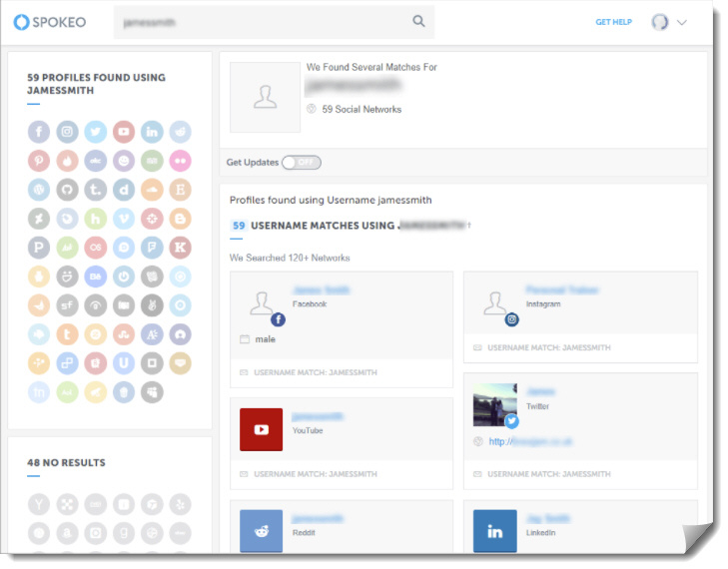Click the orange 't' network icon
This screenshot has width=728, height=569.
pos(67,334)
